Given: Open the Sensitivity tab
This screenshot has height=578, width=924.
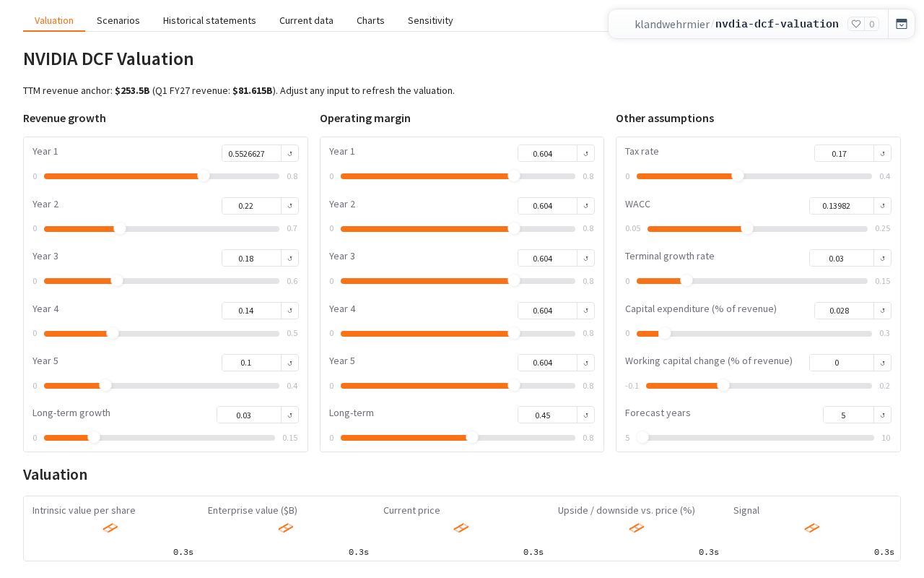Looking at the screenshot, I should (430, 20).
